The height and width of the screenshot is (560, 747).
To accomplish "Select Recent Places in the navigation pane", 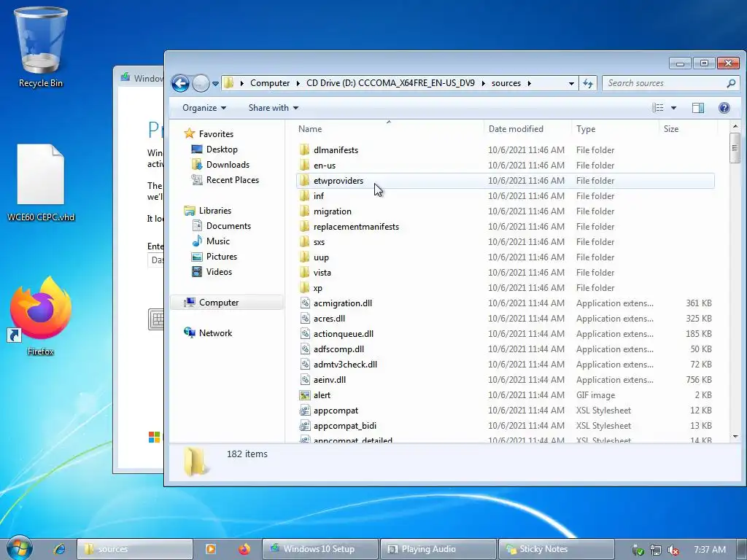I will pos(233,179).
